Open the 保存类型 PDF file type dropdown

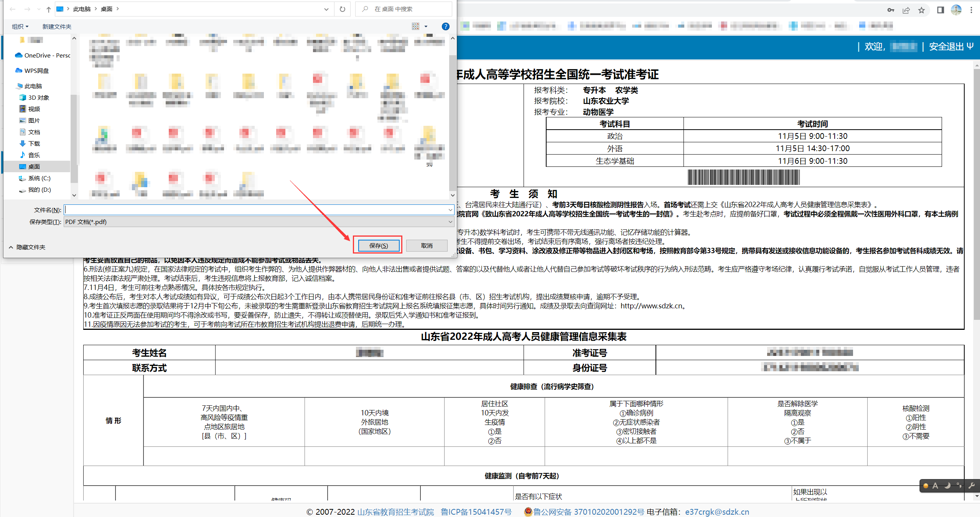point(259,222)
